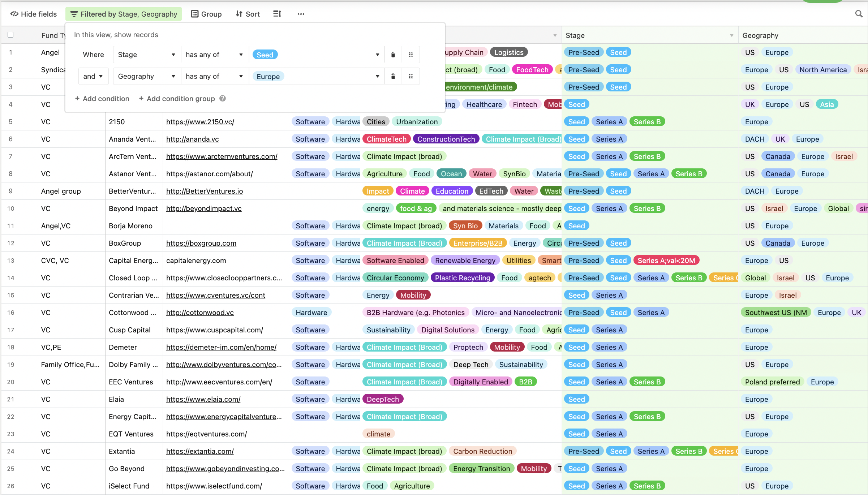This screenshot has width=868, height=495.
Task: Change the 'and' conjunction dropdown
Action: click(93, 76)
